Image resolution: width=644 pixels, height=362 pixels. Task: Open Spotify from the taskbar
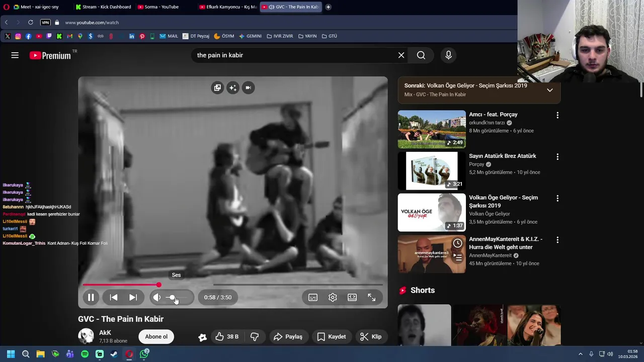pyautogui.click(x=85, y=354)
